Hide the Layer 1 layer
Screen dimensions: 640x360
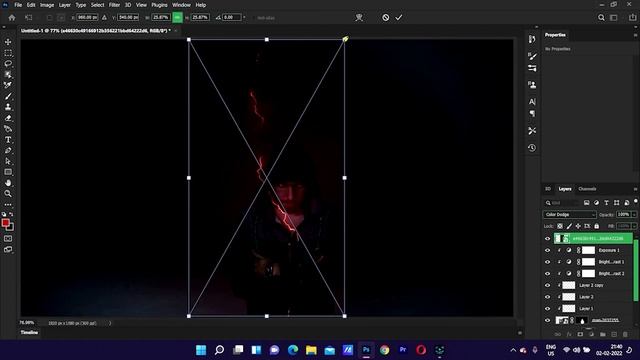pos(547,309)
